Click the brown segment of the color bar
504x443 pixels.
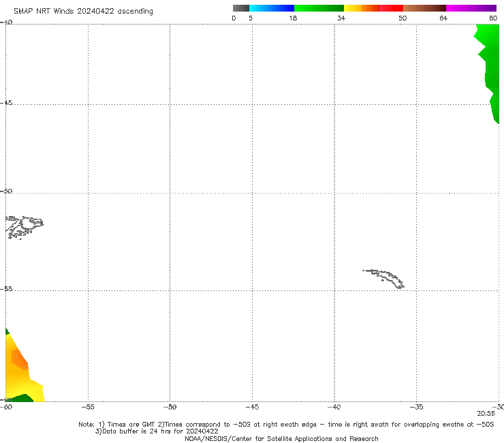[x=424, y=8]
